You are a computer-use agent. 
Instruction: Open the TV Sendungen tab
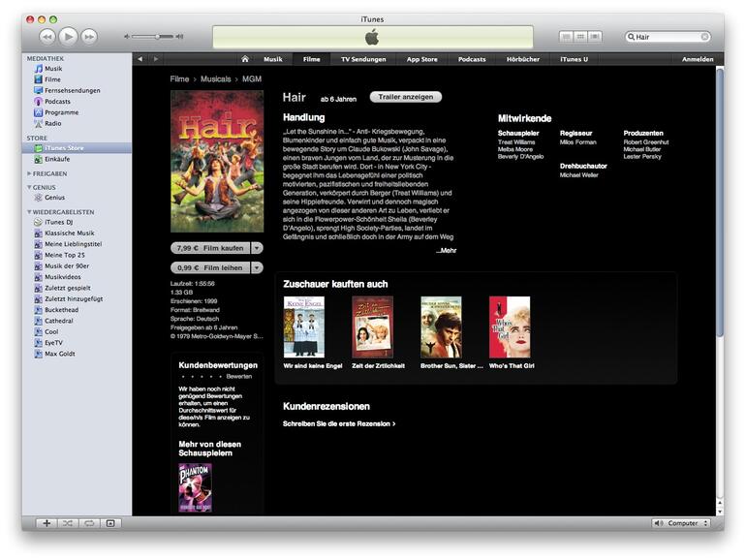point(363,59)
